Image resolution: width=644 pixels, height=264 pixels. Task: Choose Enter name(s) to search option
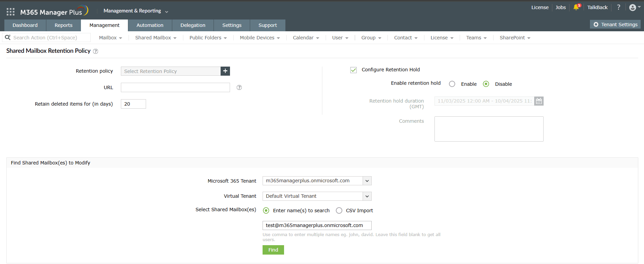click(x=266, y=211)
